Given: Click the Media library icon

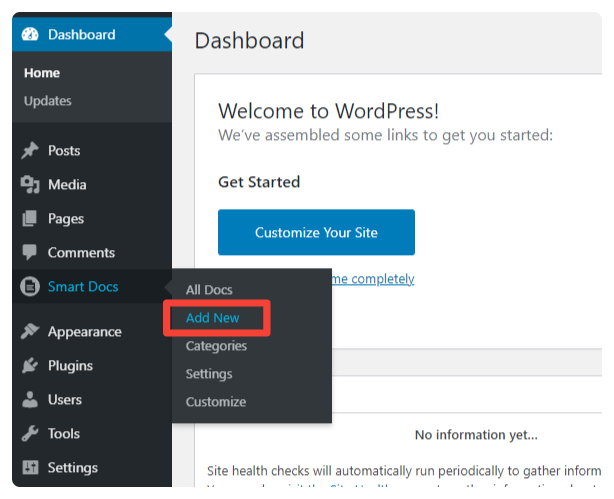Looking at the screenshot, I should click(x=30, y=184).
